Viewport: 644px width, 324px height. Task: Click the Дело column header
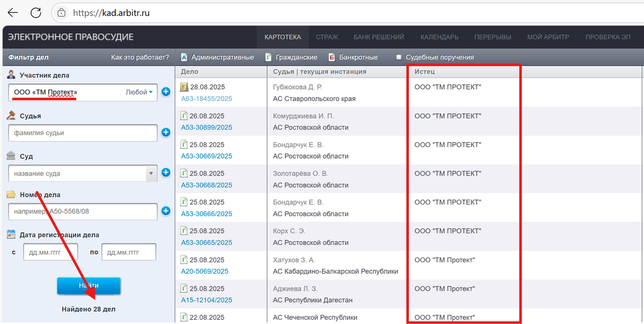pos(189,71)
